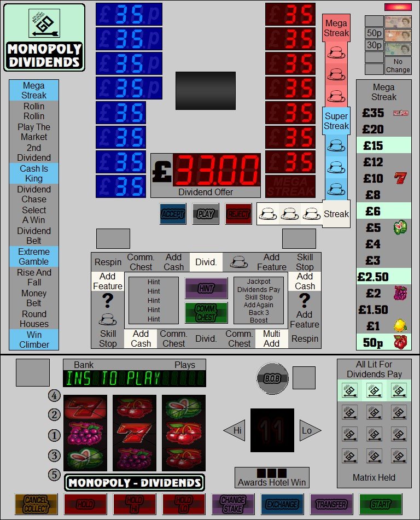
Task: Click the HOLD LO button
Action: pos(183,504)
